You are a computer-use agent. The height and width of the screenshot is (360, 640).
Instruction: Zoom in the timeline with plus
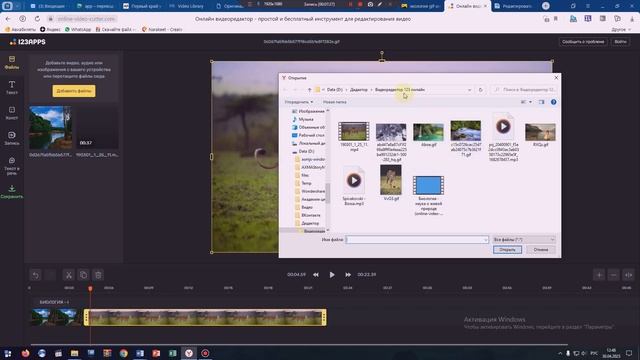coord(599,275)
